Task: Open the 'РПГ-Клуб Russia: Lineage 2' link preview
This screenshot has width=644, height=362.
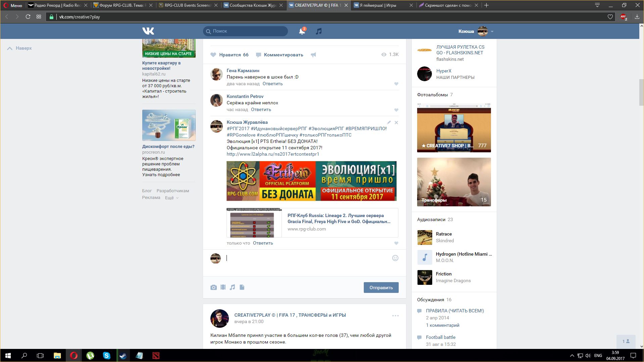Action: click(x=312, y=223)
